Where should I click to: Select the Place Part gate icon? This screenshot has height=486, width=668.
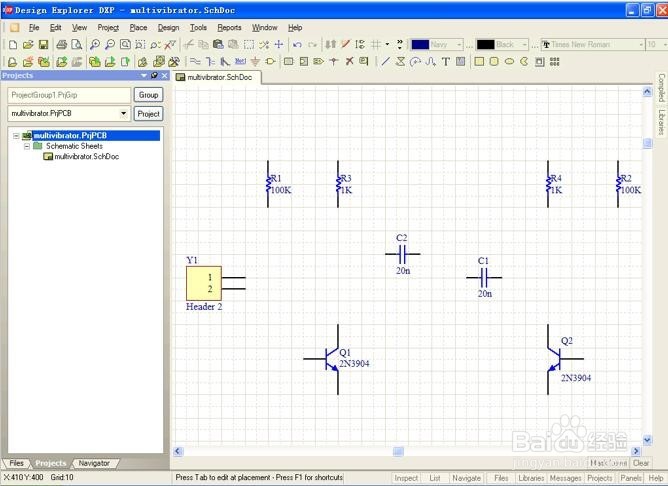(270, 62)
